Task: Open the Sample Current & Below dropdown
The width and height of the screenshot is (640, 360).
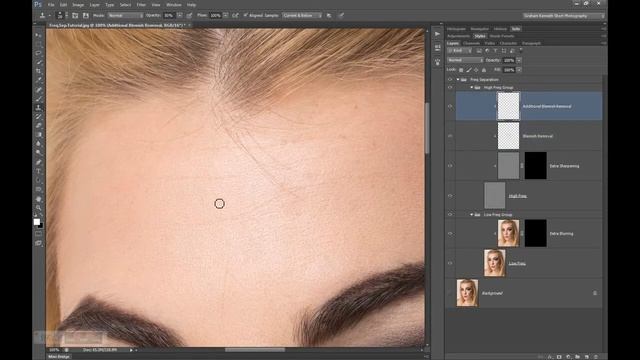Action: pos(302,16)
